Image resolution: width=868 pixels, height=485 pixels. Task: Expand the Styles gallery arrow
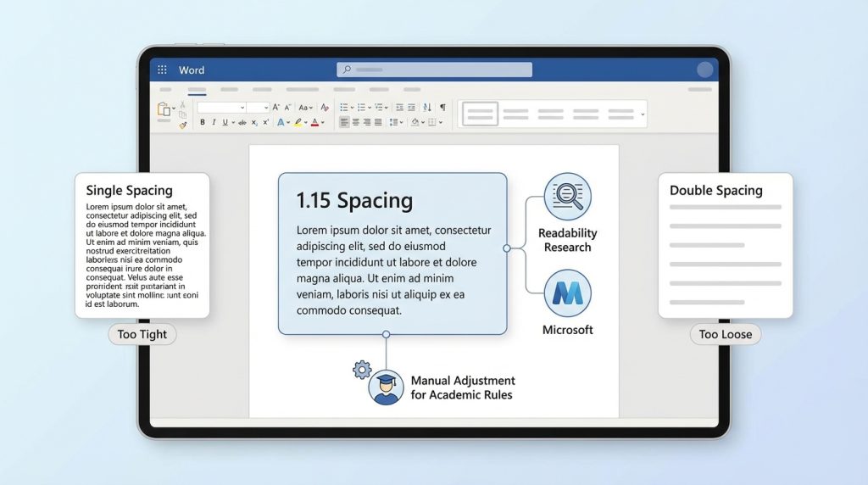tap(643, 114)
